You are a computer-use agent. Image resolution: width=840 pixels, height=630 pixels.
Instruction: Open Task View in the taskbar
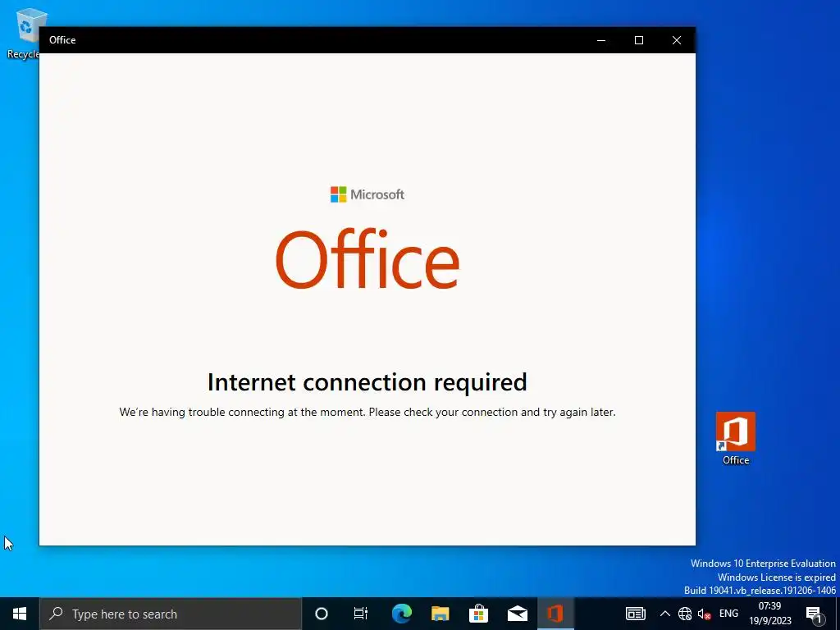[361, 614]
